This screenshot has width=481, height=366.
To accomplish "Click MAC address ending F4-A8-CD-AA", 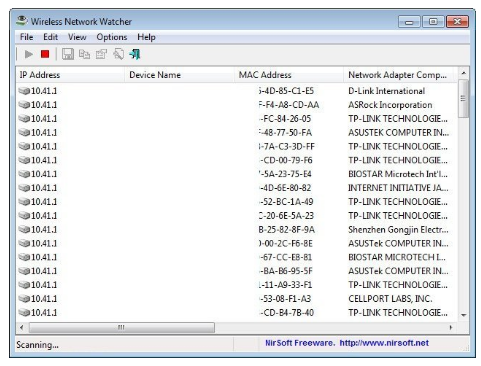I will click(x=289, y=105).
